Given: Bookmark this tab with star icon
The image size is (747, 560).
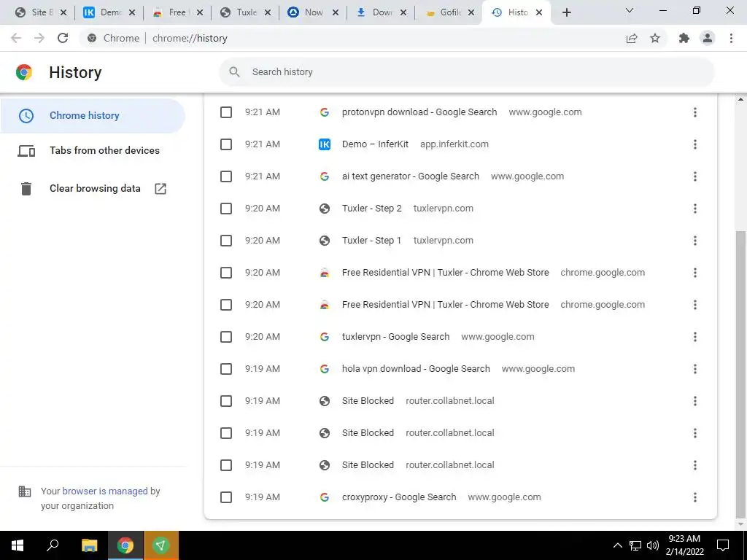Looking at the screenshot, I should [655, 38].
